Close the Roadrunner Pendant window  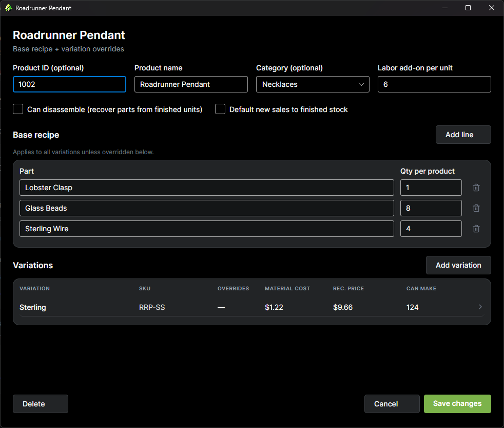(x=492, y=8)
